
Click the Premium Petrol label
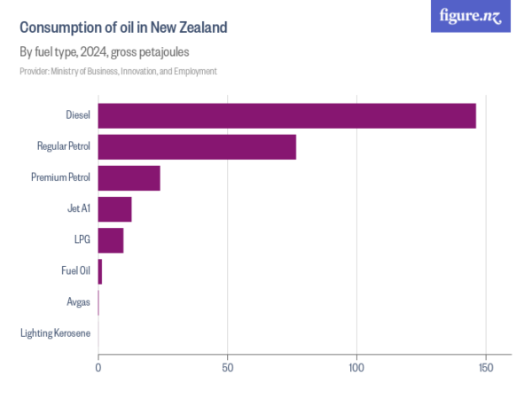point(60,177)
